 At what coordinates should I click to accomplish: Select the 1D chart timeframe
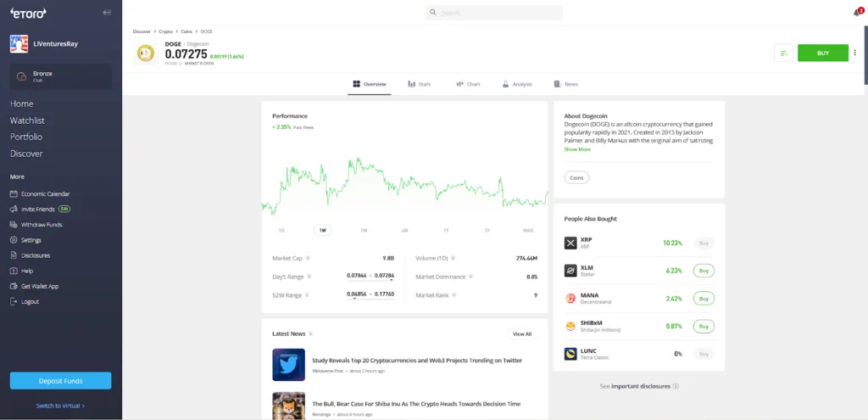tap(281, 230)
